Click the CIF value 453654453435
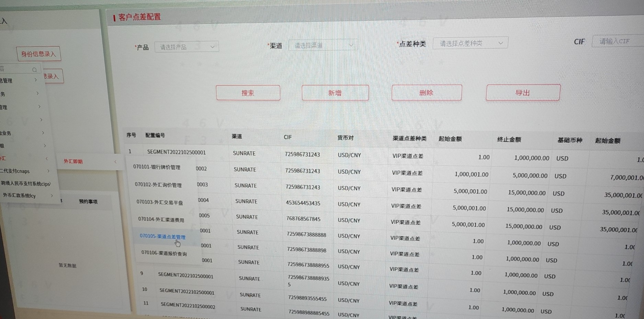Image resolution: width=644 pixels, height=319 pixels. pyautogui.click(x=303, y=203)
